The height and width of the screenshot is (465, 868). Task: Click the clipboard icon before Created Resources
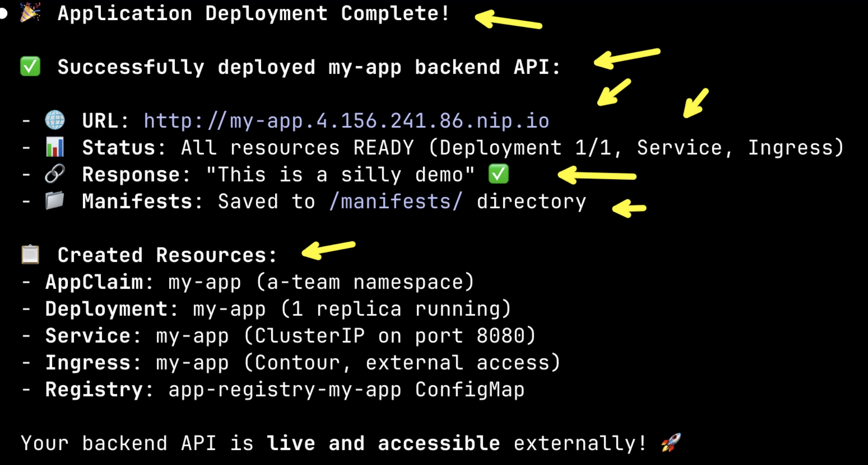30,255
